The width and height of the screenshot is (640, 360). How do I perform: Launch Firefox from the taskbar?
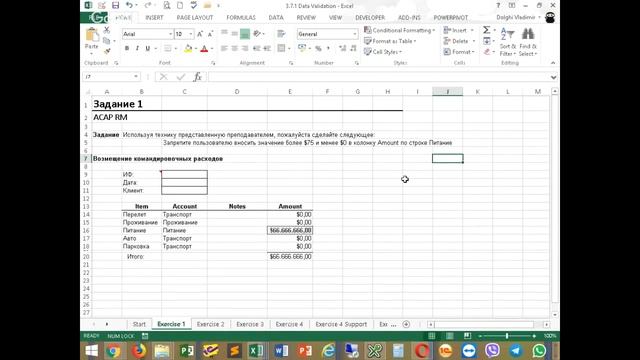click(138, 351)
